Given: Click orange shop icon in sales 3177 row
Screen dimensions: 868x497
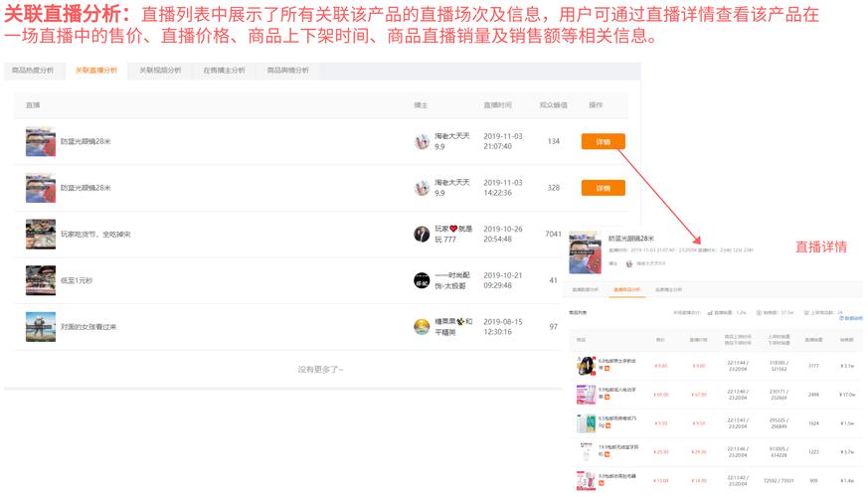Looking at the screenshot, I should click(x=608, y=368).
